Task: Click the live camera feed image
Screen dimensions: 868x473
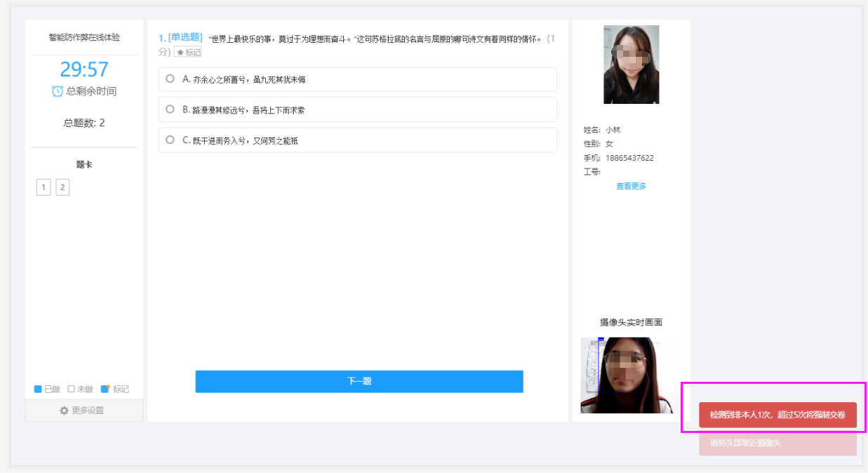Action: click(620, 375)
